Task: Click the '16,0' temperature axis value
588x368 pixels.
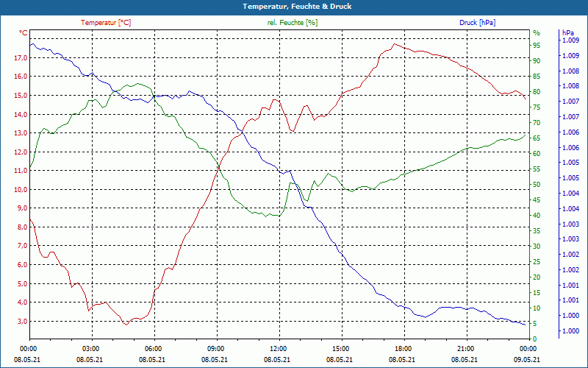Action: click(21, 77)
